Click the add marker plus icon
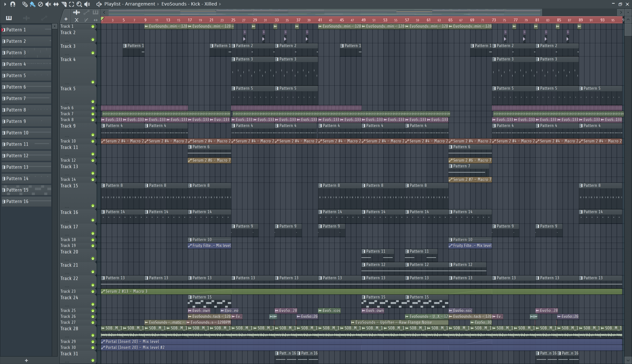Image resolution: width=632 pixels, height=364 pixels. point(66,19)
